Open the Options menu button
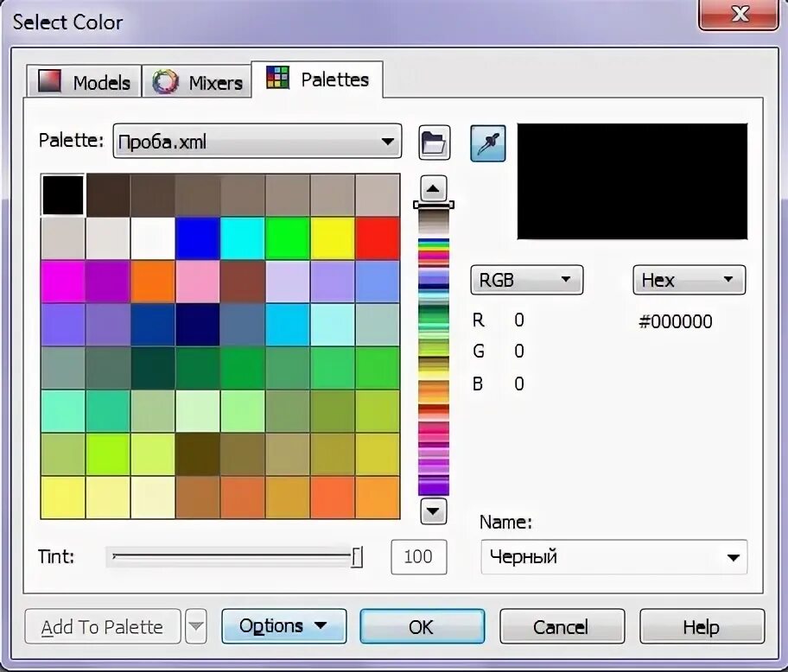Viewport: 788px width, 672px height. tap(284, 626)
